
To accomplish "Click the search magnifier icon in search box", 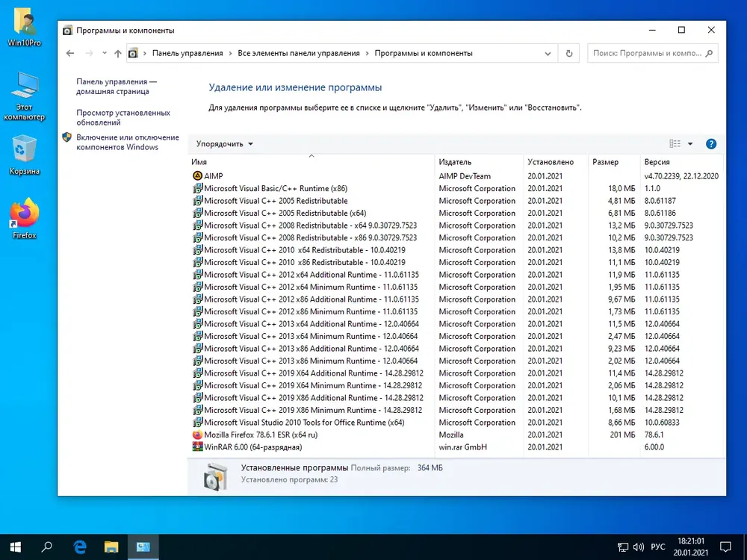I will coord(709,53).
